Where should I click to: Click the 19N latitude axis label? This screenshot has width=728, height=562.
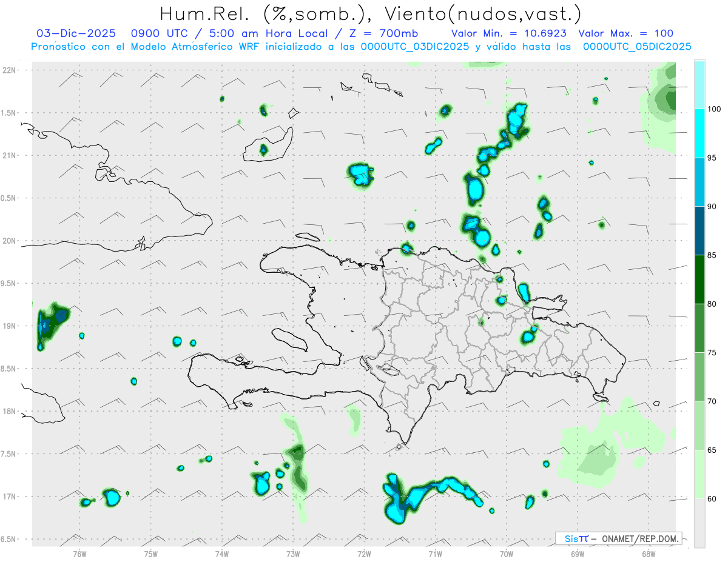coord(10,326)
